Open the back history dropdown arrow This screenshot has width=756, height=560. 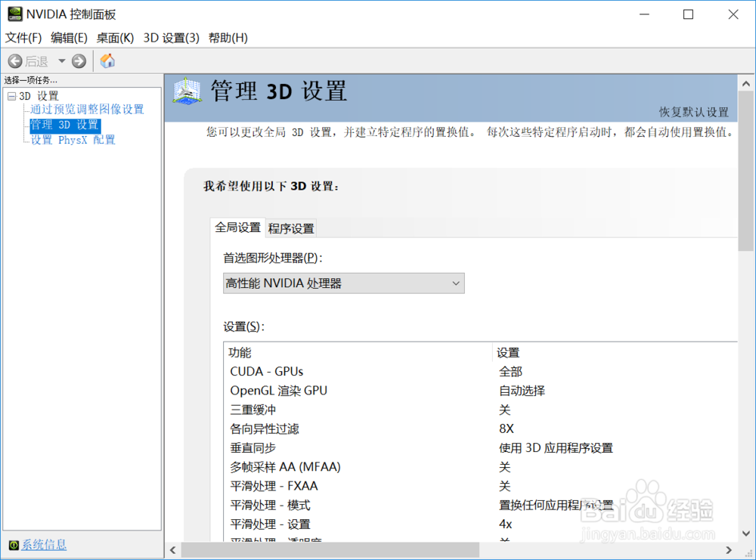[62, 61]
